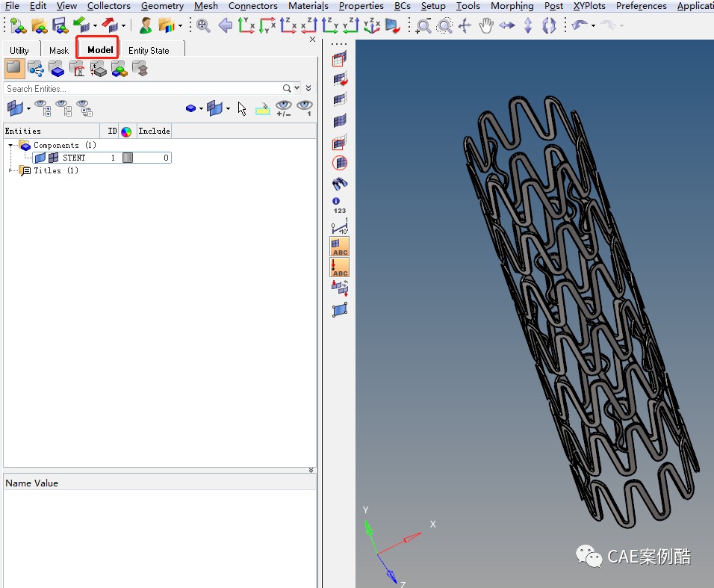Click the Display All eye icon

(43, 108)
